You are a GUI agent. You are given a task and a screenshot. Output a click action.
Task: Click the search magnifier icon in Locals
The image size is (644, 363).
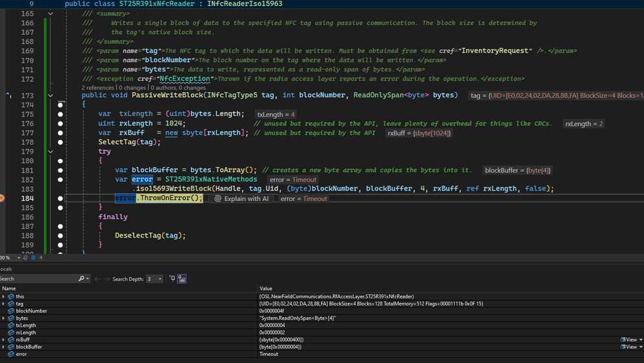tap(81, 279)
